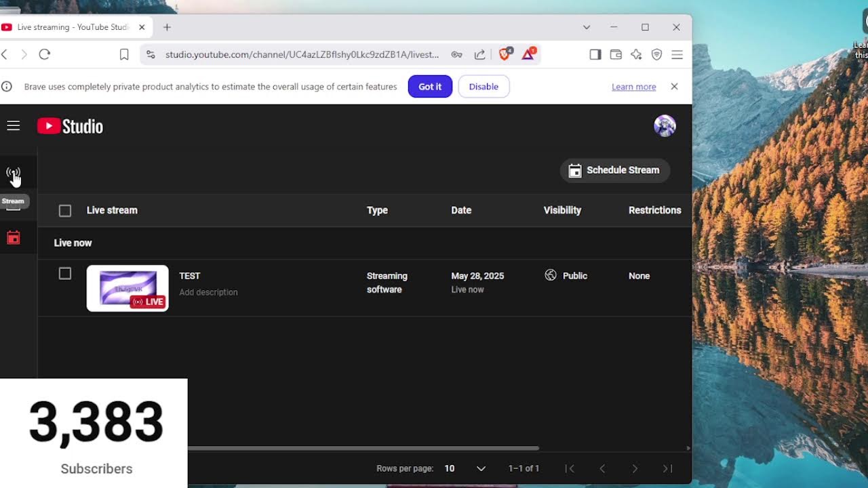Open the Brave Rewards triangle icon
This screenshot has width=868, height=488.
[528, 54]
